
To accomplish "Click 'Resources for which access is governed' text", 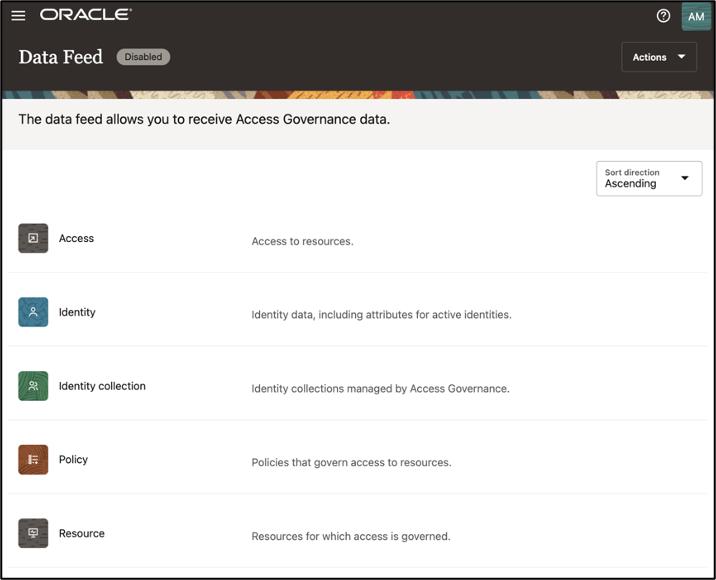I will [351, 536].
